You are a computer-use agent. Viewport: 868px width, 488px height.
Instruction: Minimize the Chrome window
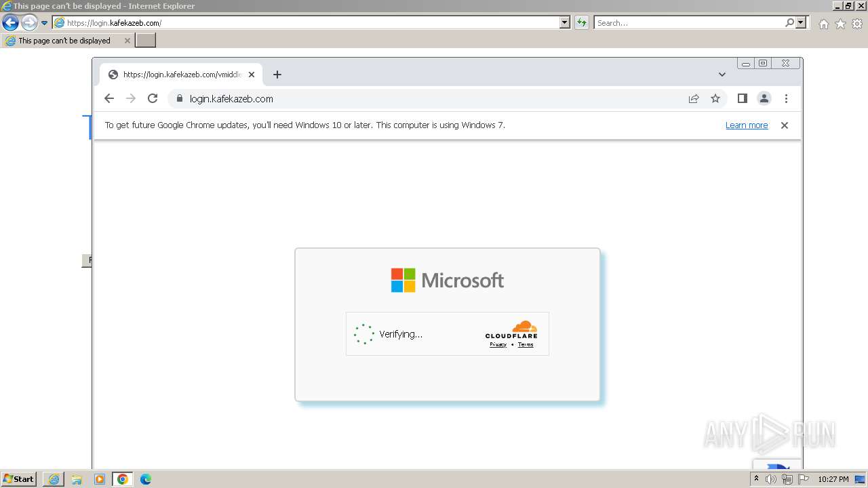[x=746, y=63]
